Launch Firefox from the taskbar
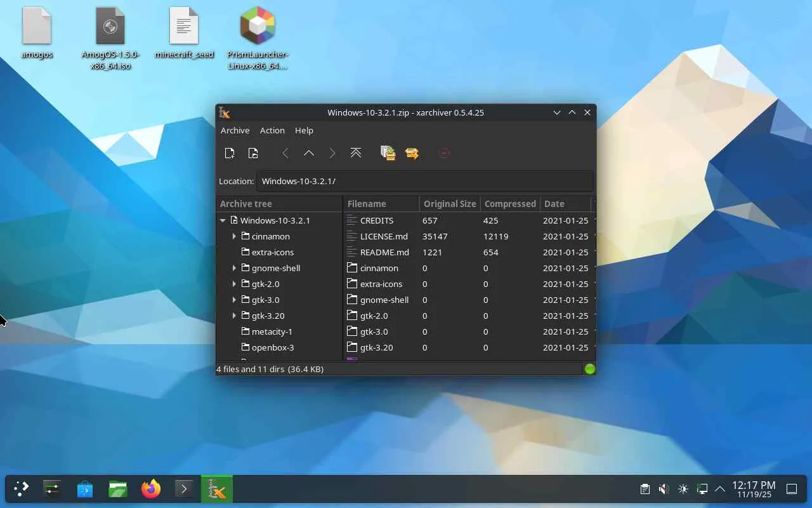Screen dimensions: 812x508 point(151,489)
